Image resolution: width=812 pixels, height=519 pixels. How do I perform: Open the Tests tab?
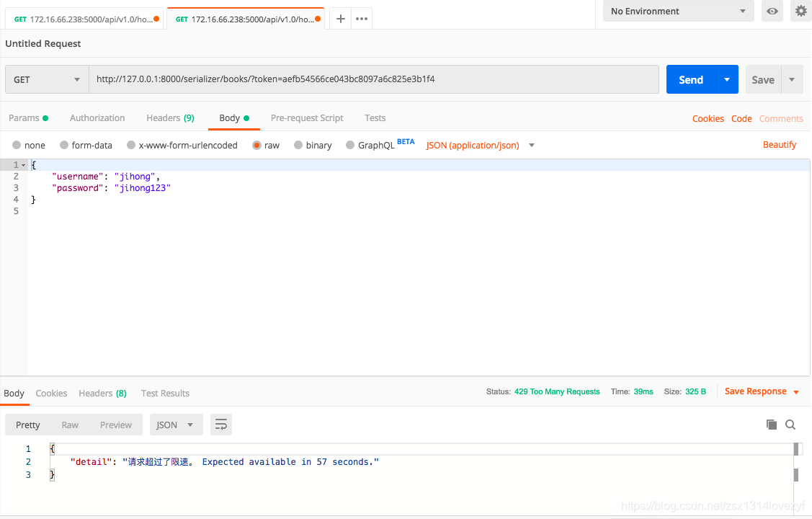pos(375,118)
